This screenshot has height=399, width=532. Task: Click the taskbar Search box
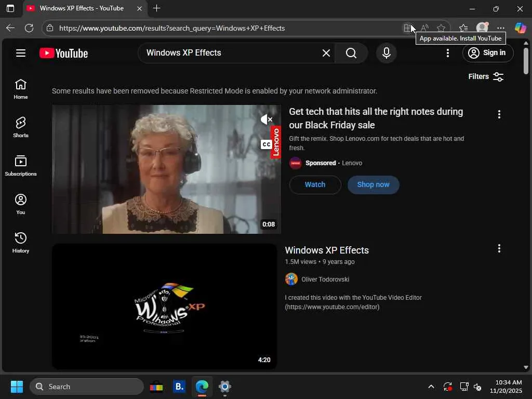(87, 387)
